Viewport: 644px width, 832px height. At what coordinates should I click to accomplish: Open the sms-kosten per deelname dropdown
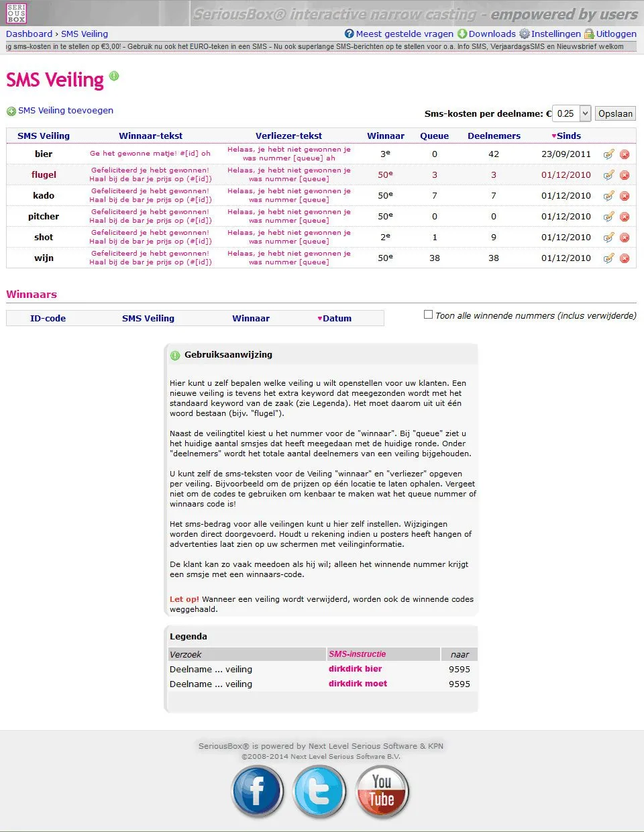click(572, 113)
